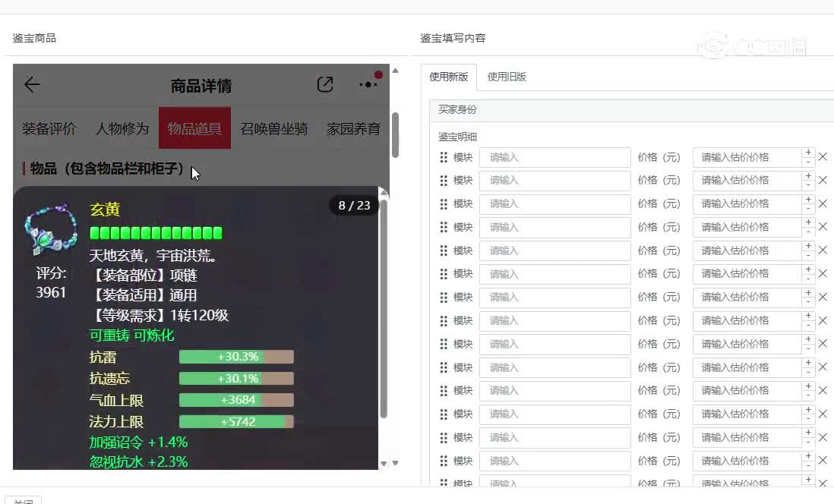Image resolution: width=834 pixels, height=504 pixels.
Task: Open the share icon in 商品详情 header
Action: 325,84
